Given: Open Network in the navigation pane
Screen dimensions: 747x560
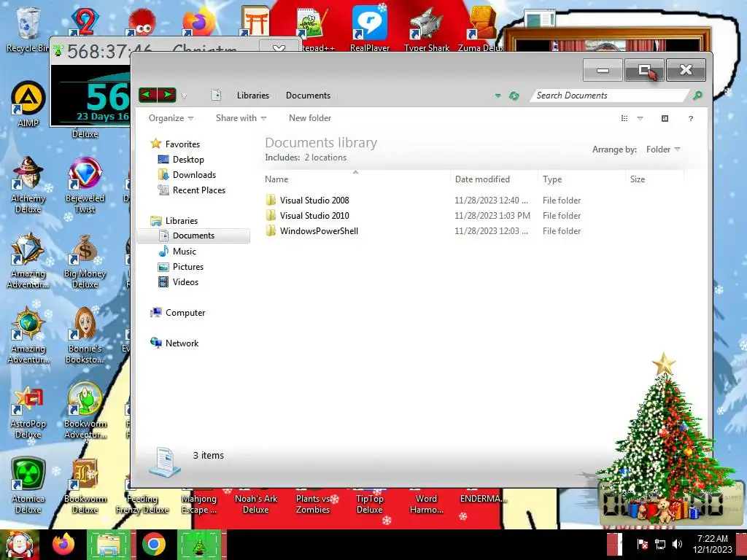Looking at the screenshot, I should click(182, 343).
